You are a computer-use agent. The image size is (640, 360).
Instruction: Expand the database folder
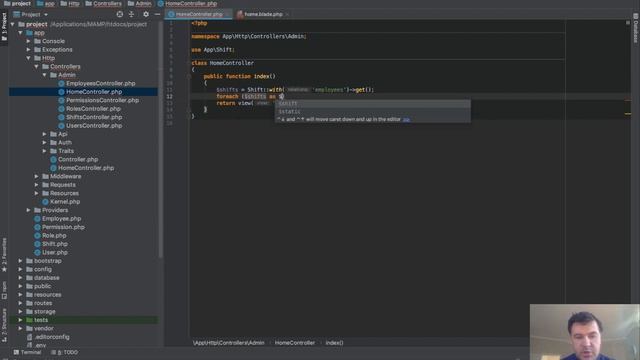(x=20, y=278)
